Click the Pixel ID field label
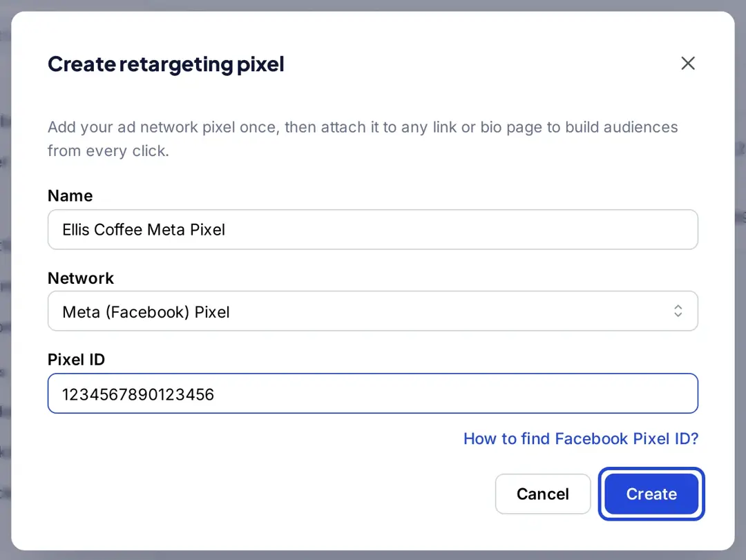Image resolution: width=746 pixels, height=560 pixels. (76, 360)
